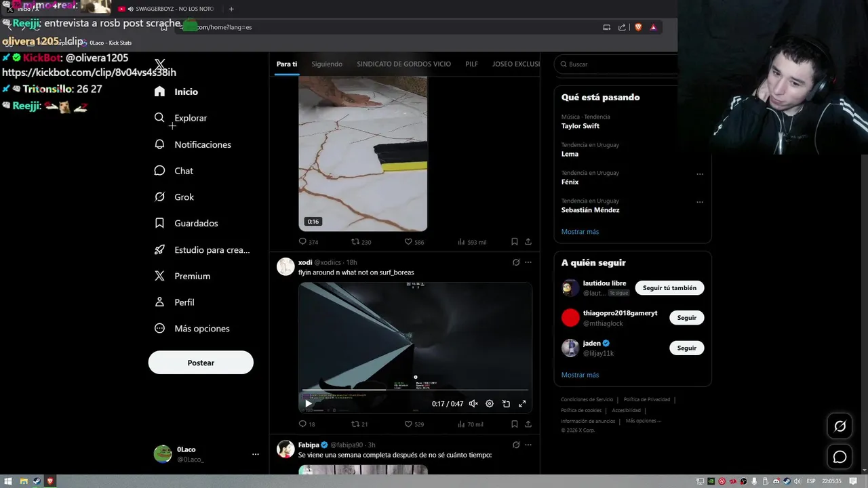Open the Guardados bookmarks page
The width and height of the screenshot is (868, 488).
(x=186, y=223)
